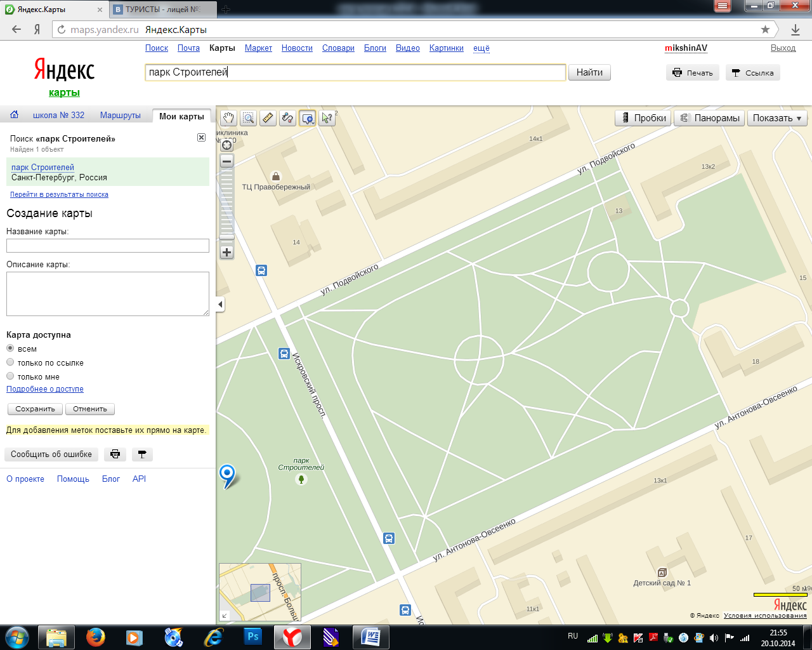Expand the 'ещё' services menu
812x650 pixels.
(x=481, y=48)
